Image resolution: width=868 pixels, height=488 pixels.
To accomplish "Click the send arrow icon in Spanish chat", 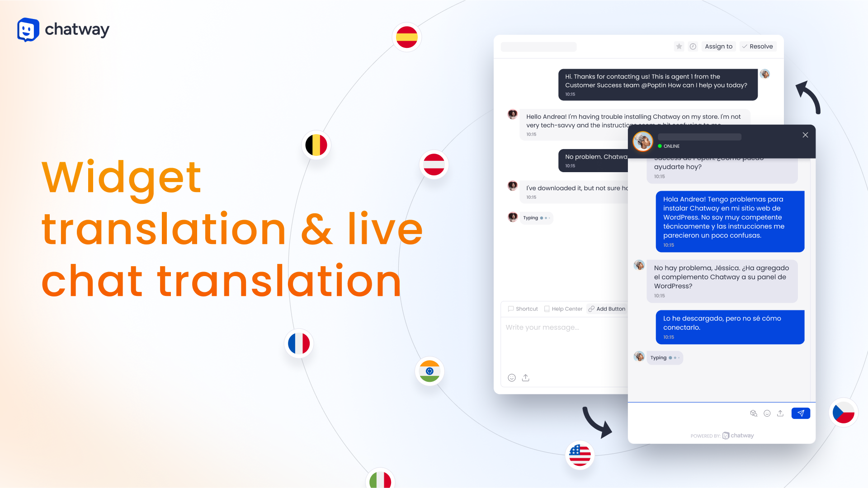I will click(x=801, y=413).
